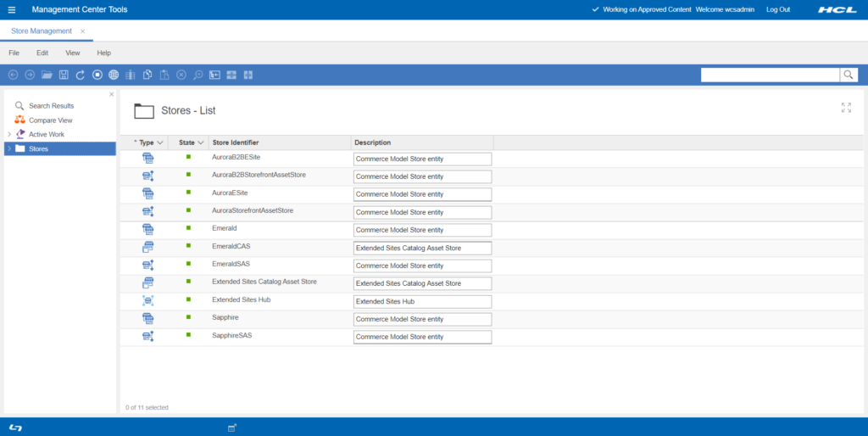868x436 pixels.
Task: Click the column split toolbar icon
Action: click(131, 75)
